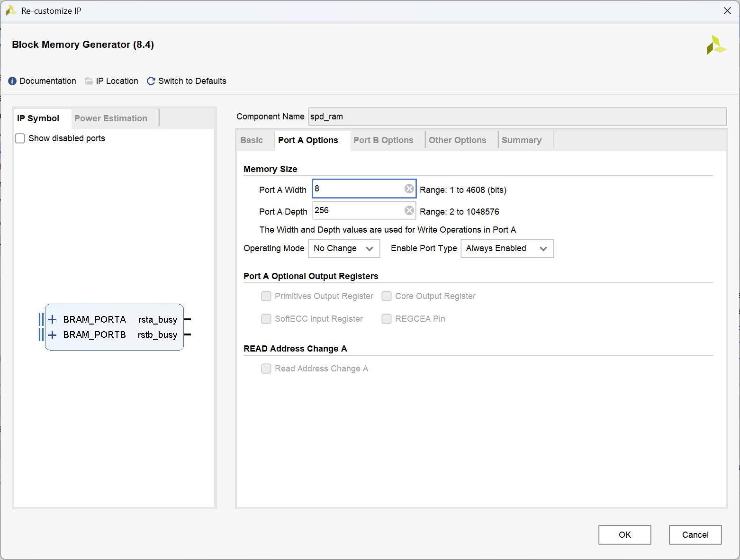Click the Vivado icon in the title bar

pos(11,10)
